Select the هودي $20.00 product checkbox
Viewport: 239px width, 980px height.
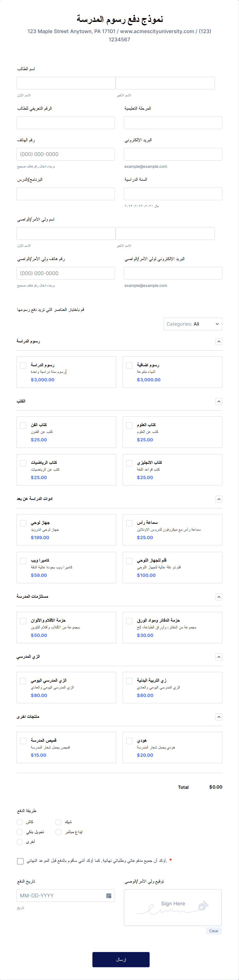pyautogui.click(x=129, y=741)
